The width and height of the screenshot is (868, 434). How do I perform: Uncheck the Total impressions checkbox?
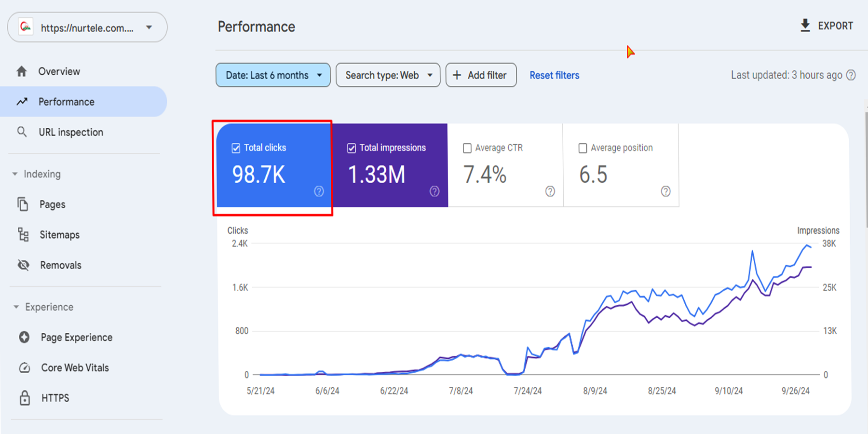pos(352,148)
